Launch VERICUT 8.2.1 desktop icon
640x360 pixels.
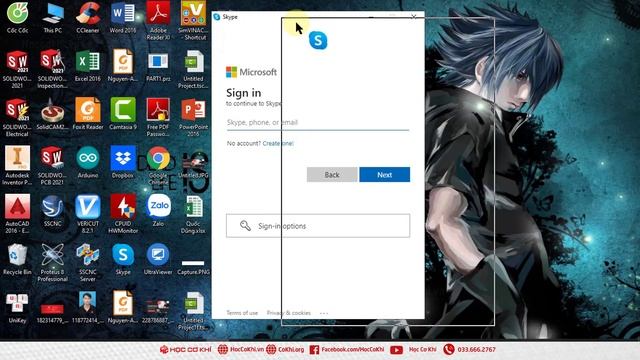click(x=88, y=207)
